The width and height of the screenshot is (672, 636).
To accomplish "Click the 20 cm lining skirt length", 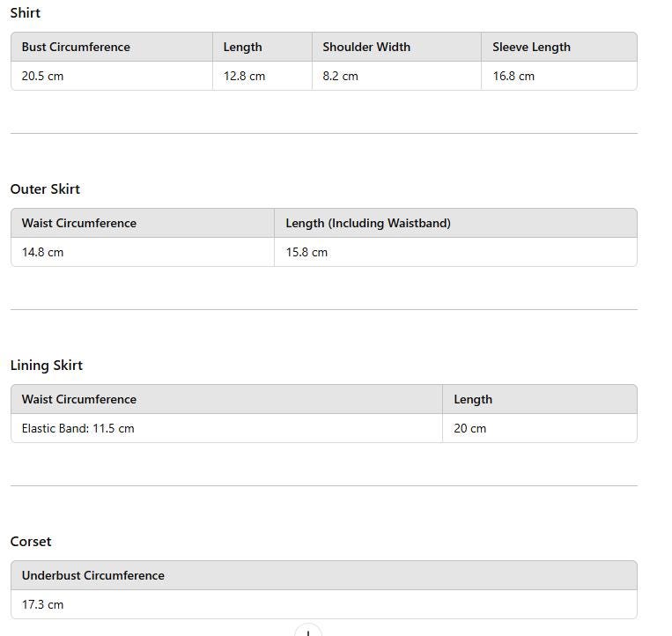I will click(470, 429).
